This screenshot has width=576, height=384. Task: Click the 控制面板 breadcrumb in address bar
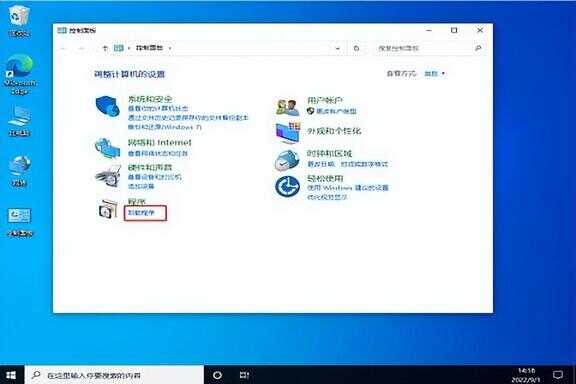pos(149,48)
